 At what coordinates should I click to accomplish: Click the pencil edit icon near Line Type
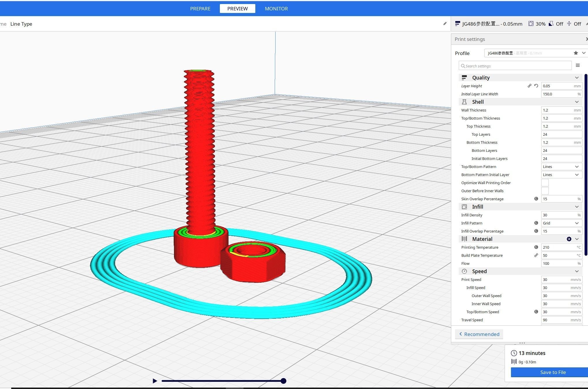click(445, 24)
